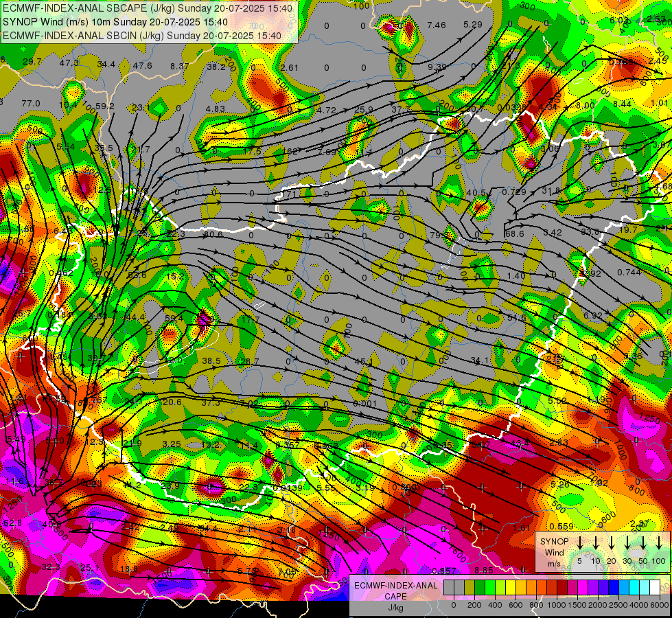Click the 0.744 value on the map

pos(629,273)
